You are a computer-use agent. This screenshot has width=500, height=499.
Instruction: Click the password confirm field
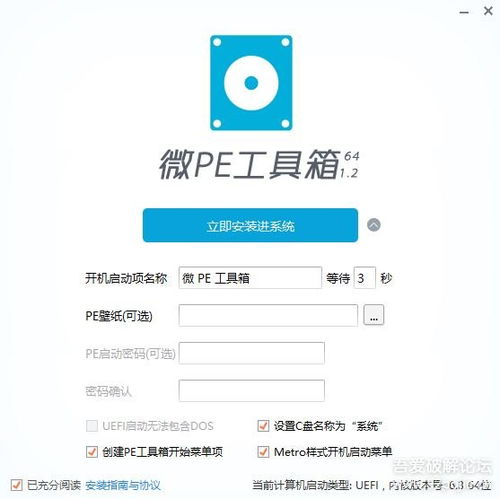[x=252, y=390]
